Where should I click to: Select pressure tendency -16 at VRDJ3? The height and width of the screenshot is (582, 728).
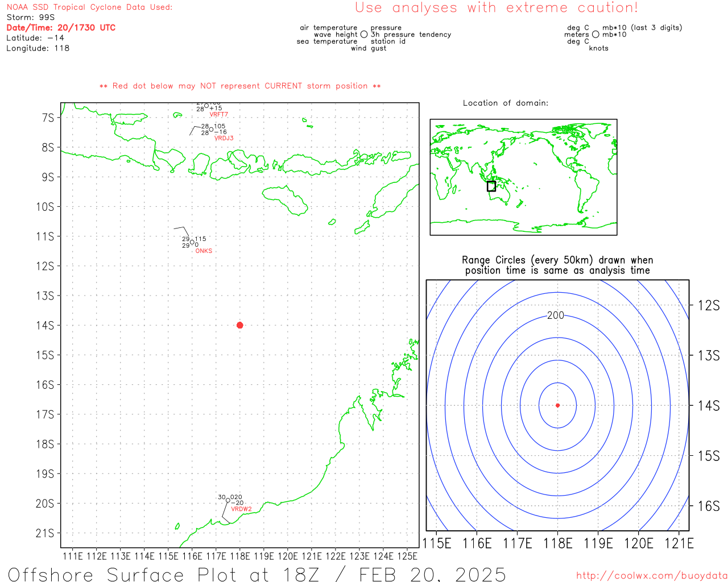pos(221,132)
